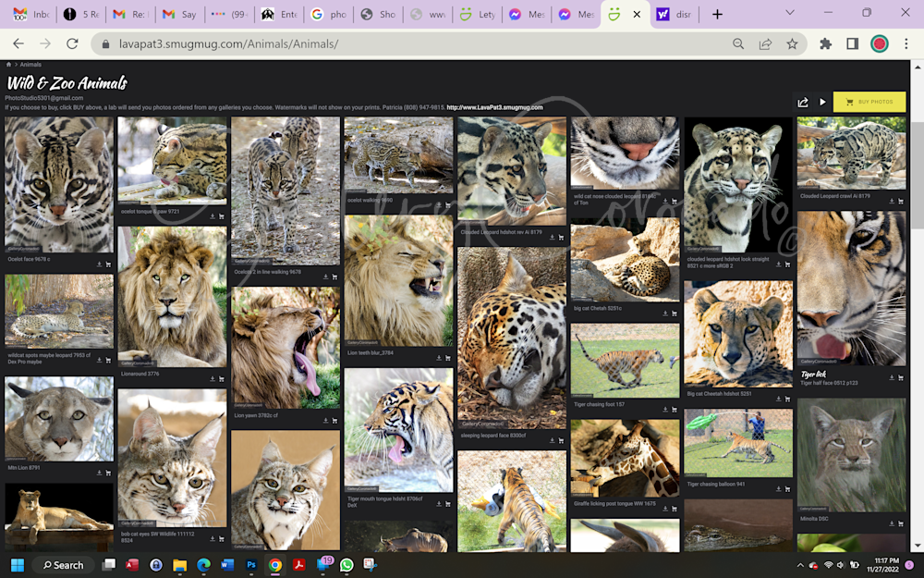Image resolution: width=924 pixels, height=578 pixels.
Task: Open Photoshop from the taskbar
Action: (x=251, y=564)
